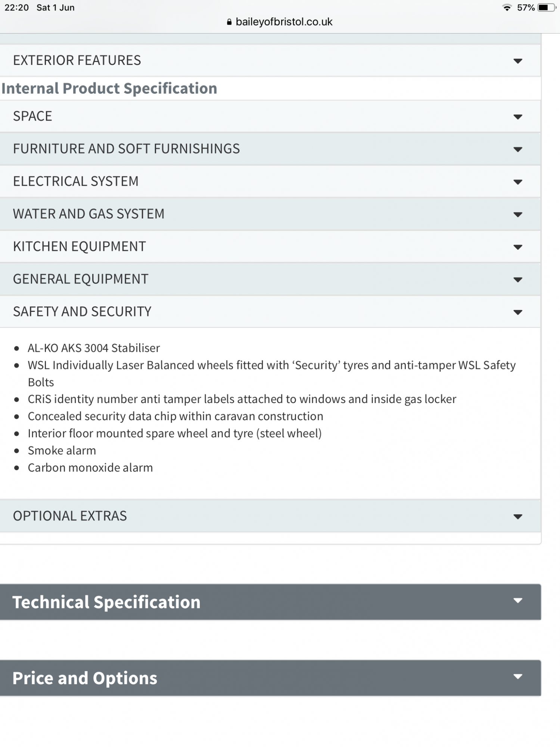This screenshot has width=560, height=747.
Task: Click the arrow icon beside Space
Action: [x=517, y=117]
